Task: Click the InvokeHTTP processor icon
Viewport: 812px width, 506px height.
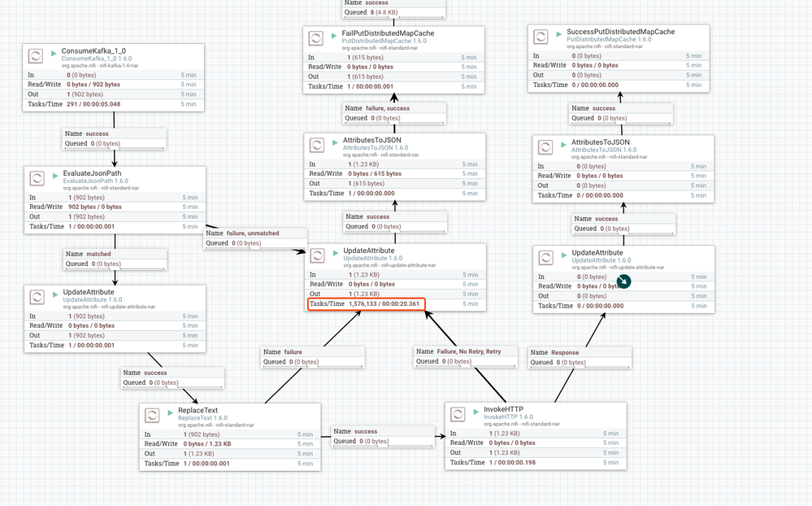Action: [x=458, y=414]
